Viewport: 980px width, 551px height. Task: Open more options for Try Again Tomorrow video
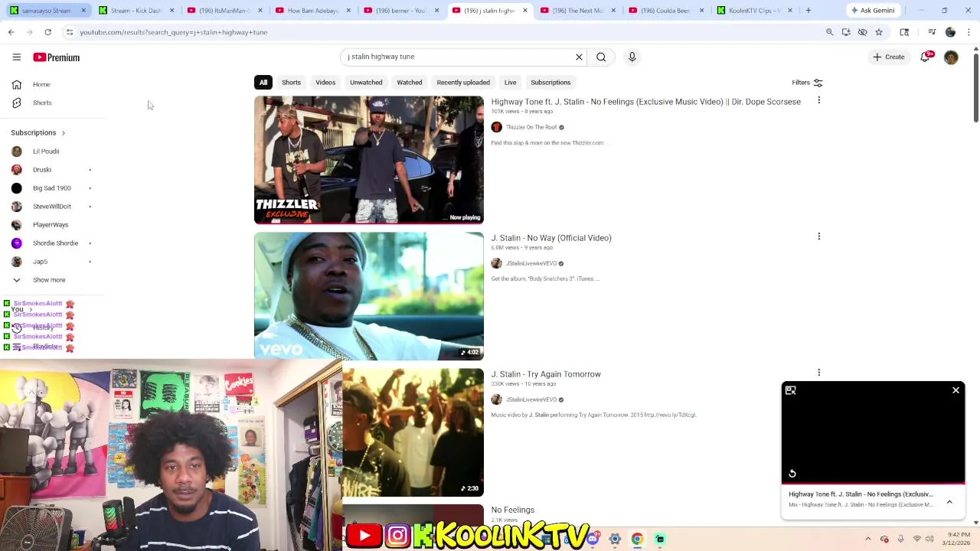click(818, 373)
